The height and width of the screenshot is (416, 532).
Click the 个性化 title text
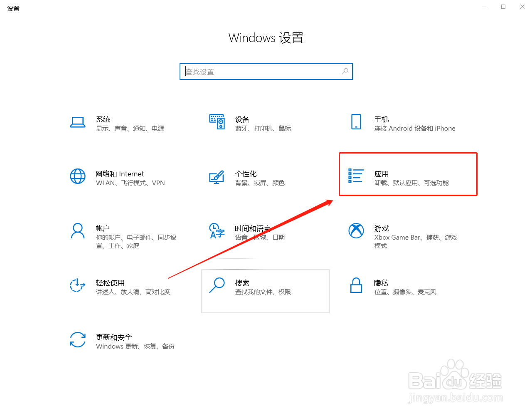(246, 174)
